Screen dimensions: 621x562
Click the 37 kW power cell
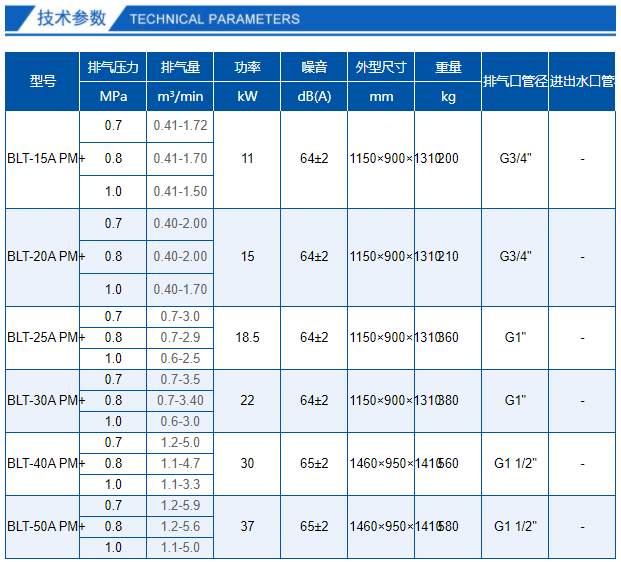tap(247, 526)
